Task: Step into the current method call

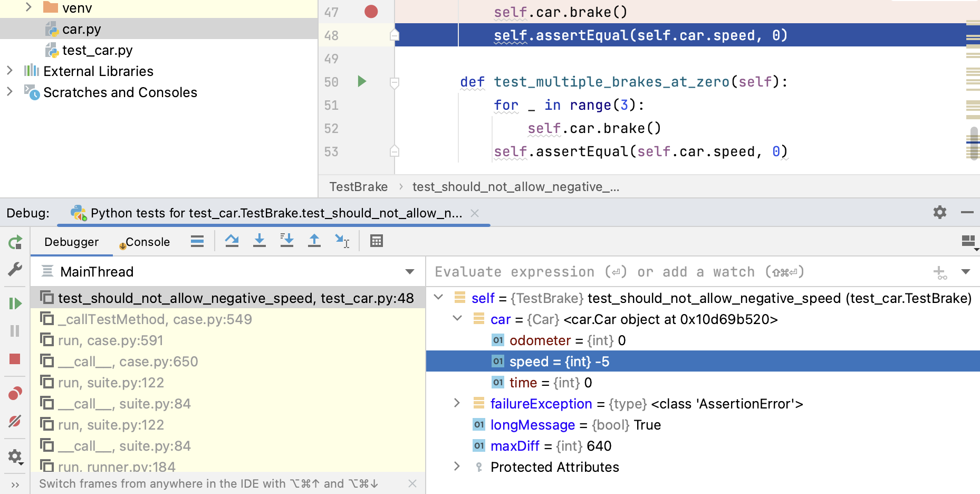Action: pyautogui.click(x=260, y=241)
